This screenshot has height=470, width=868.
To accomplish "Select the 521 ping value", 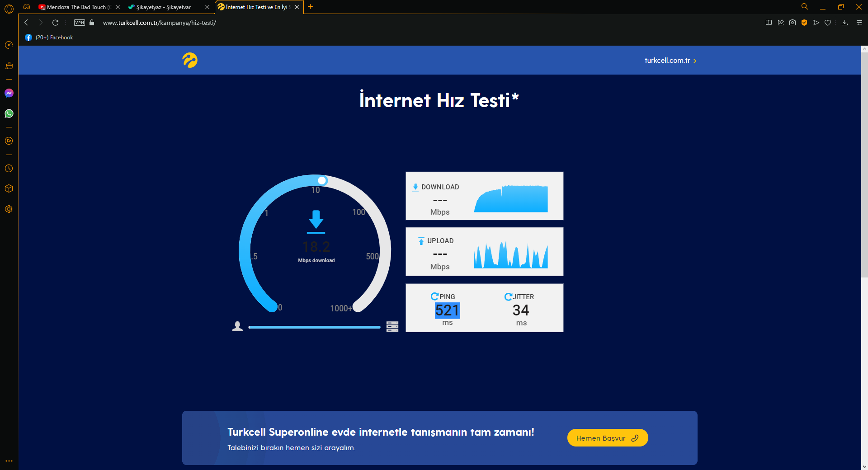I will [x=447, y=310].
